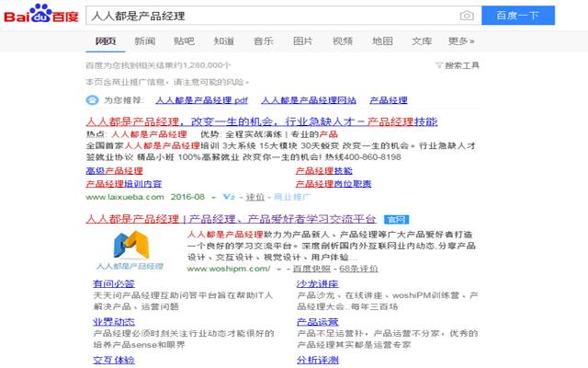
Task: Click suggested link 人人都是产品经理 pdf
Action: [x=202, y=100]
